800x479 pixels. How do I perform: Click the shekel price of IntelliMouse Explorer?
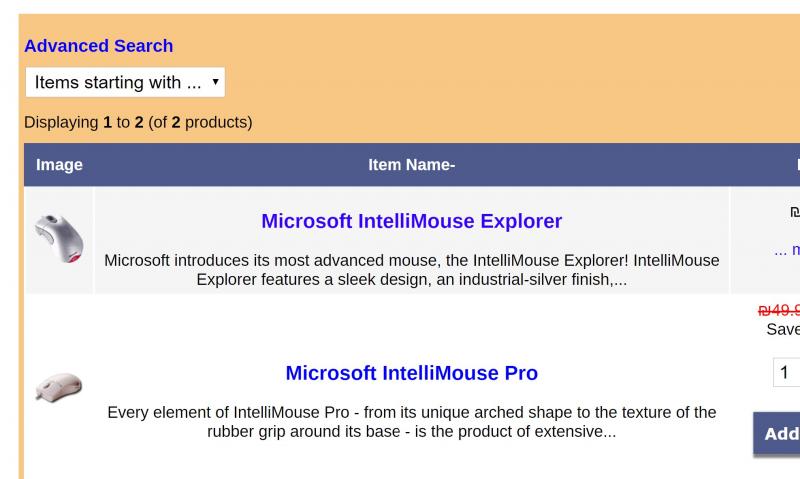795,211
